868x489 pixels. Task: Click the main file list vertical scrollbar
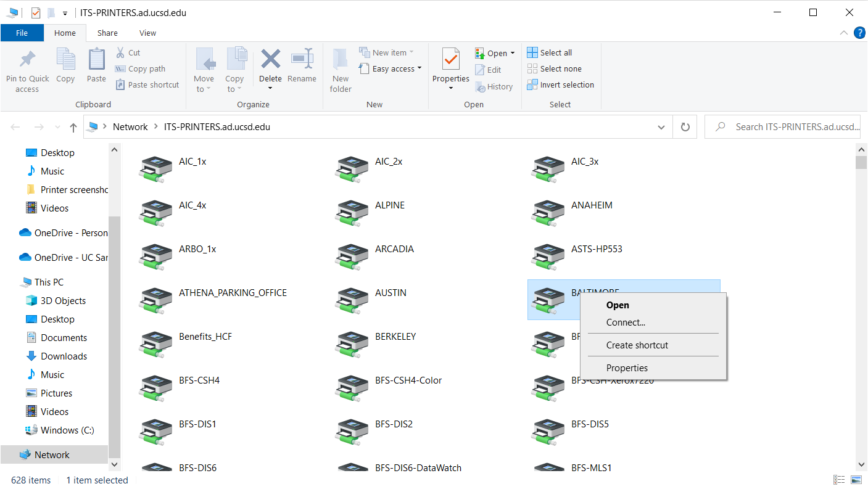click(861, 308)
